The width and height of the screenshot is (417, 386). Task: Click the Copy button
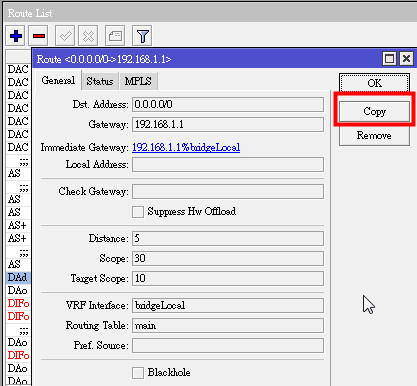[x=374, y=111]
